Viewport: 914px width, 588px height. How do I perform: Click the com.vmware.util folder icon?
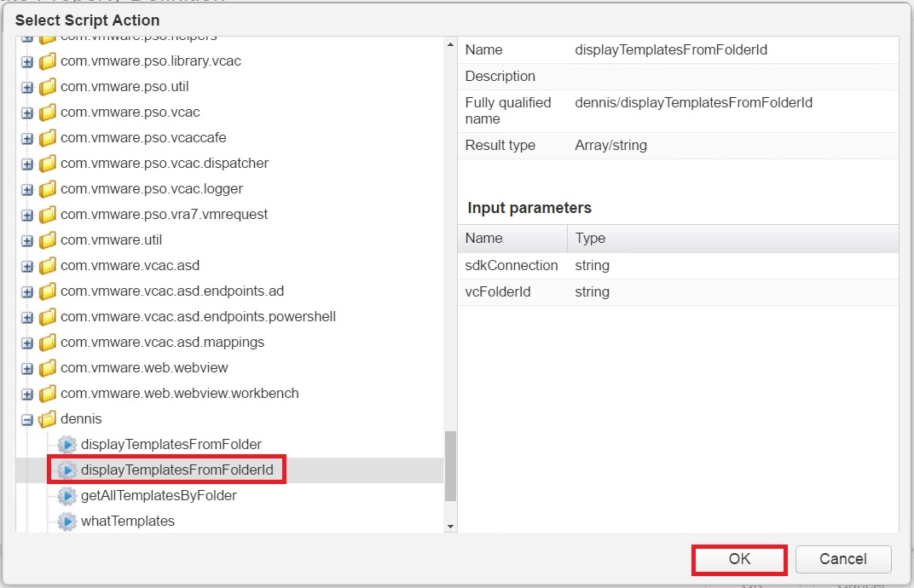click(x=47, y=240)
